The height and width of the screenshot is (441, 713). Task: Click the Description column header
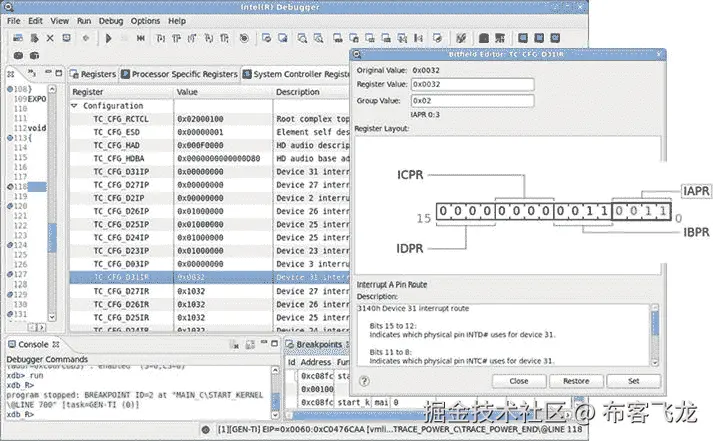point(311,92)
